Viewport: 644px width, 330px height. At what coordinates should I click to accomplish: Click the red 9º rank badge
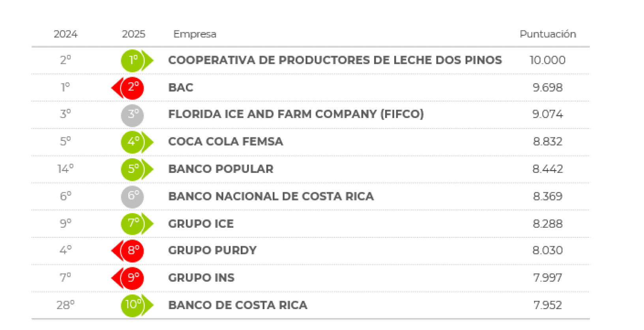point(133,278)
